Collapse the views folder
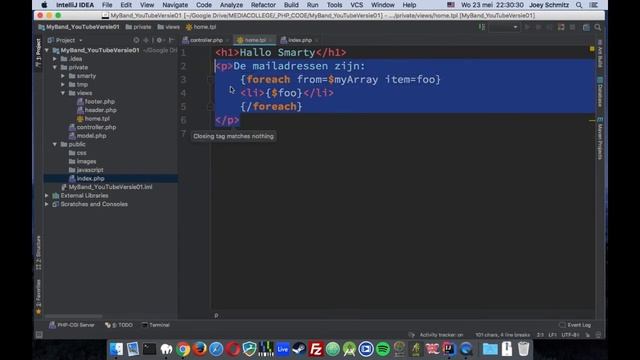The height and width of the screenshot is (360, 640). tap(63, 93)
